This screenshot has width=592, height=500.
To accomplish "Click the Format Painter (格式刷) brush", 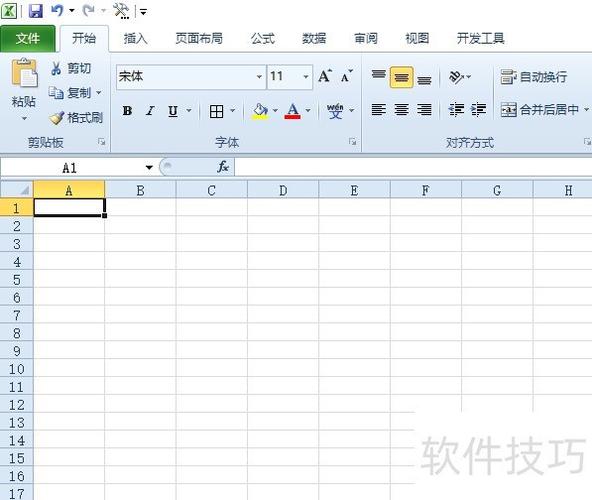I will click(x=76, y=118).
